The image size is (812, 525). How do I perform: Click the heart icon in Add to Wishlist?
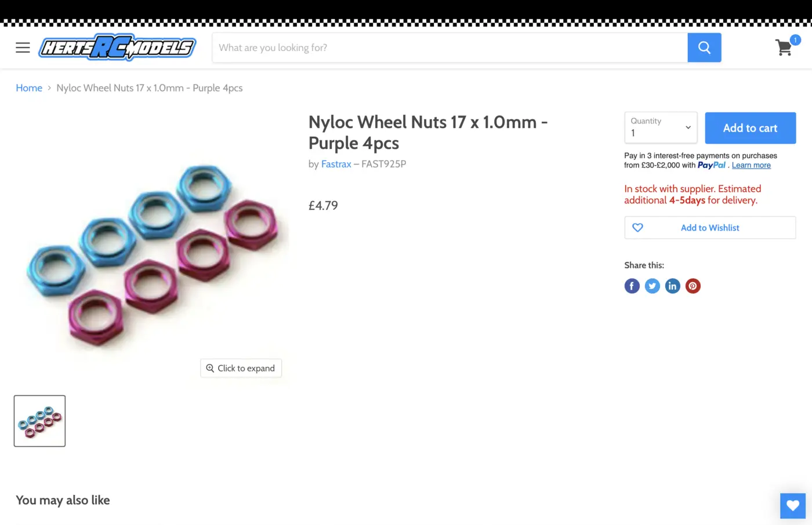[x=637, y=228]
